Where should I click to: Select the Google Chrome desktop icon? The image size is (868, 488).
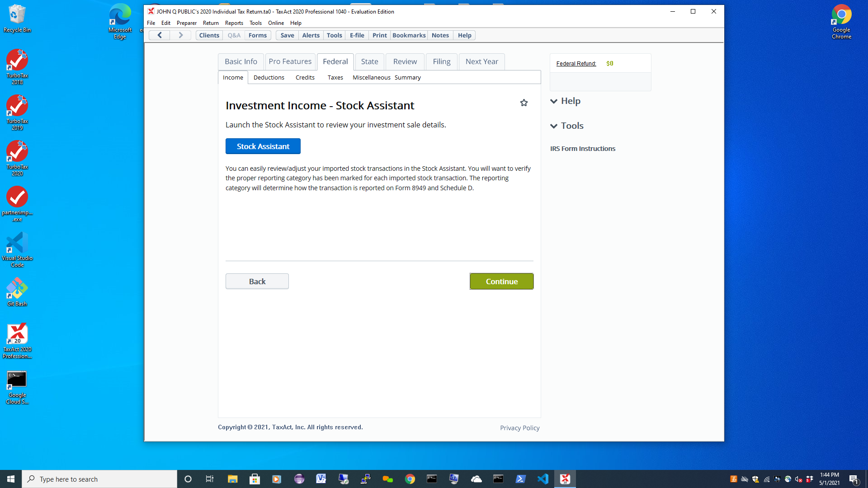pos(841,22)
